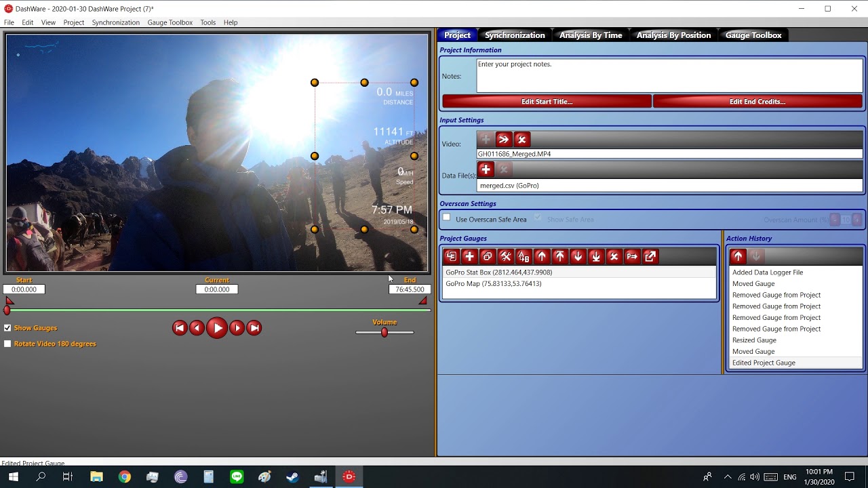Undo action using Action History up arrow

click(x=738, y=256)
